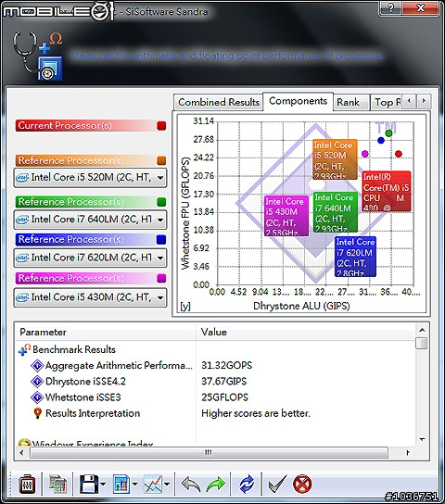Click the blue refresh arrows icon
Screen dimensions: 445x504
[x=247, y=485]
